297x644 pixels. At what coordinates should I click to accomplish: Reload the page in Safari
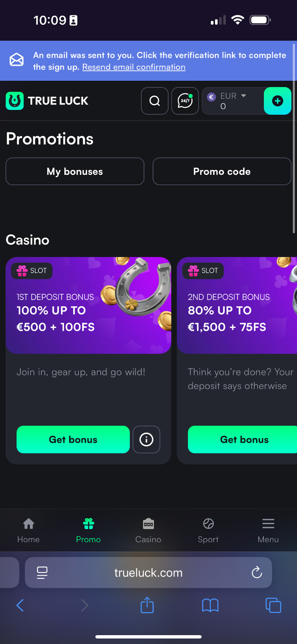coord(257,572)
